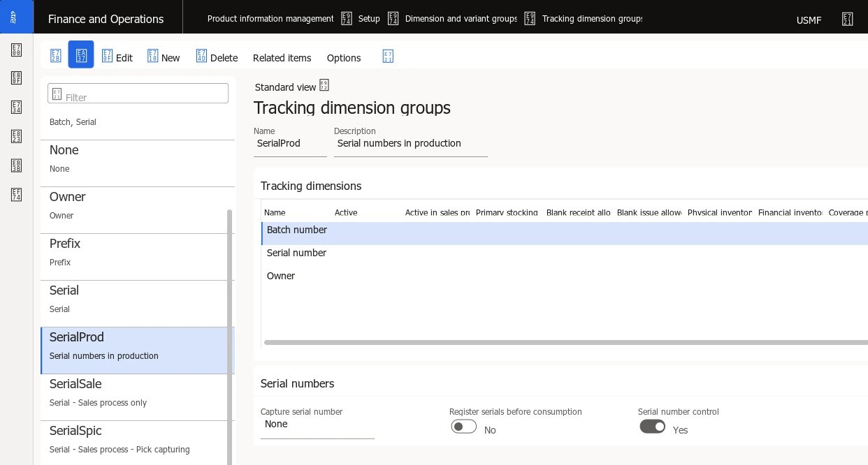Click Physical inventory column header

(719, 212)
